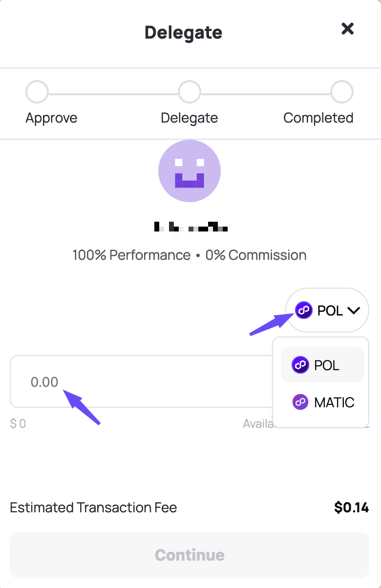The width and height of the screenshot is (381, 588).
Task: Click the Approve step circle
Action: (37, 92)
